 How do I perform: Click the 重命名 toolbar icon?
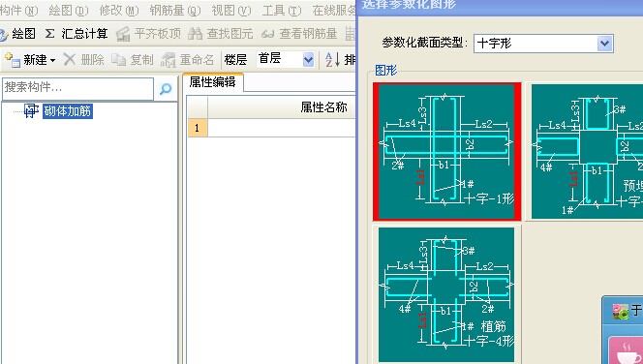pos(168,60)
